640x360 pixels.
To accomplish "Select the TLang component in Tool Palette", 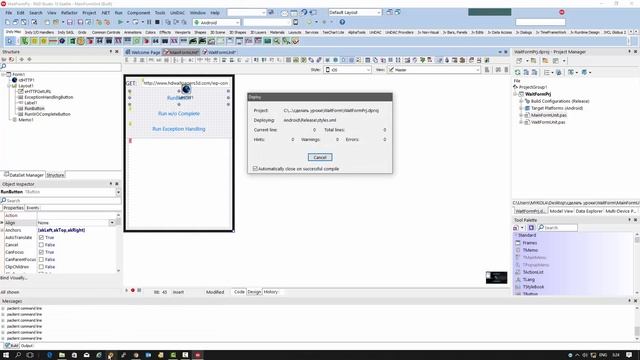I will click(529, 280).
